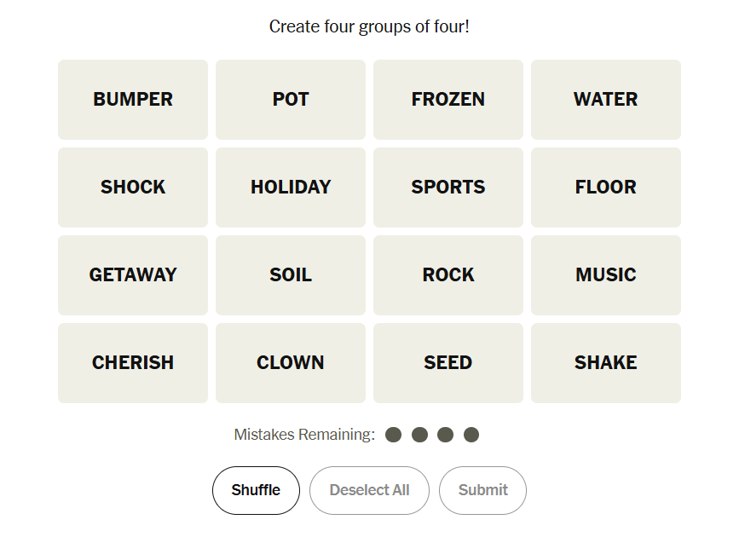Tap the CHERISH tile
This screenshot has height=560, width=745.
tap(133, 363)
